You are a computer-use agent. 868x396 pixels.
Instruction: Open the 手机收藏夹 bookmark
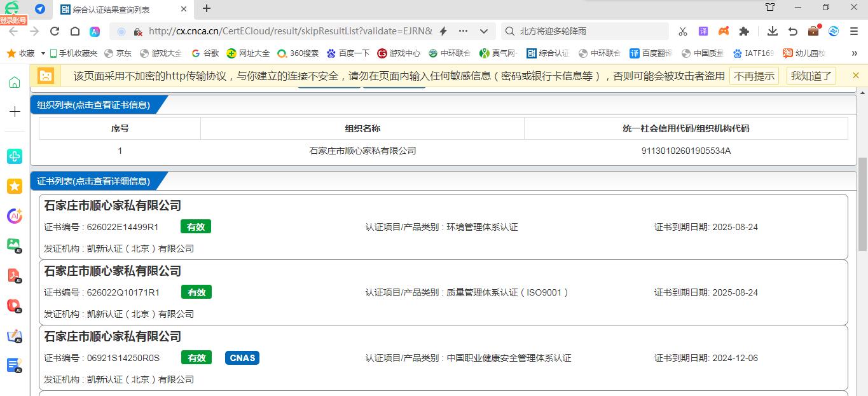click(x=74, y=53)
